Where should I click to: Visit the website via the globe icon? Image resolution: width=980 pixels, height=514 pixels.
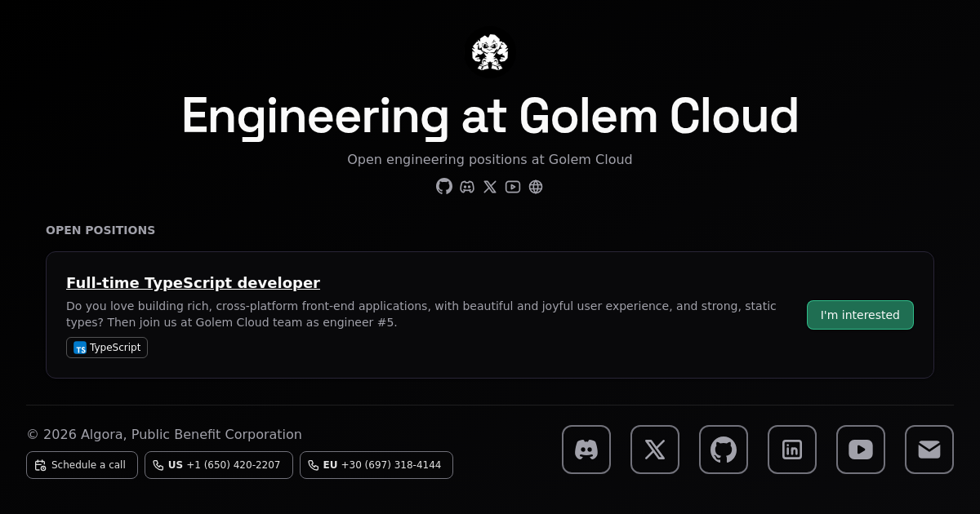[x=536, y=187]
